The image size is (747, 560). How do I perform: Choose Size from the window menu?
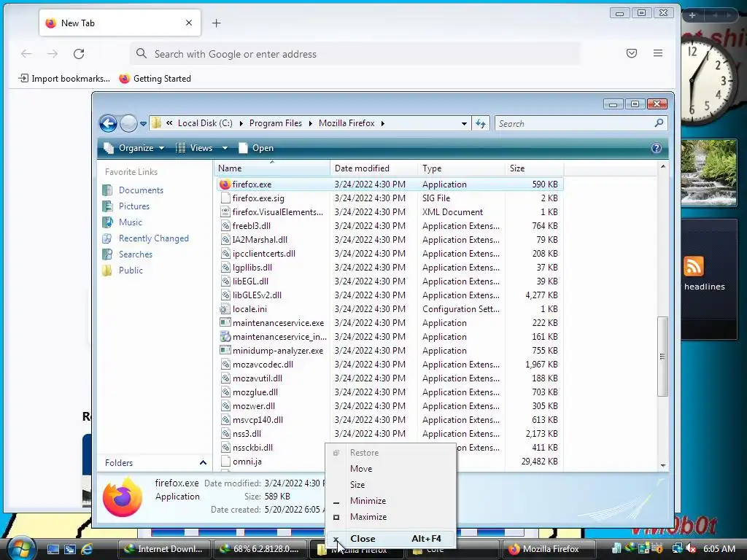click(x=391, y=485)
